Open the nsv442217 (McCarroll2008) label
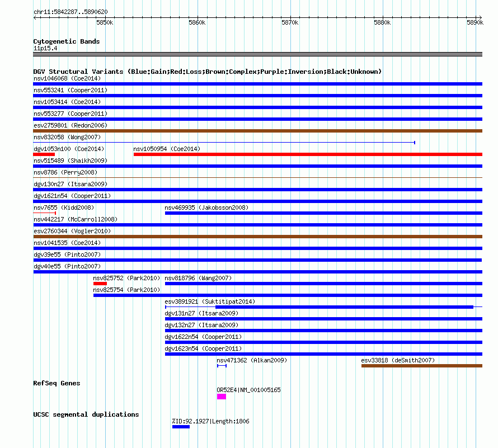Image resolution: width=498 pixels, height=448 pixels. (x=76, y=219)
